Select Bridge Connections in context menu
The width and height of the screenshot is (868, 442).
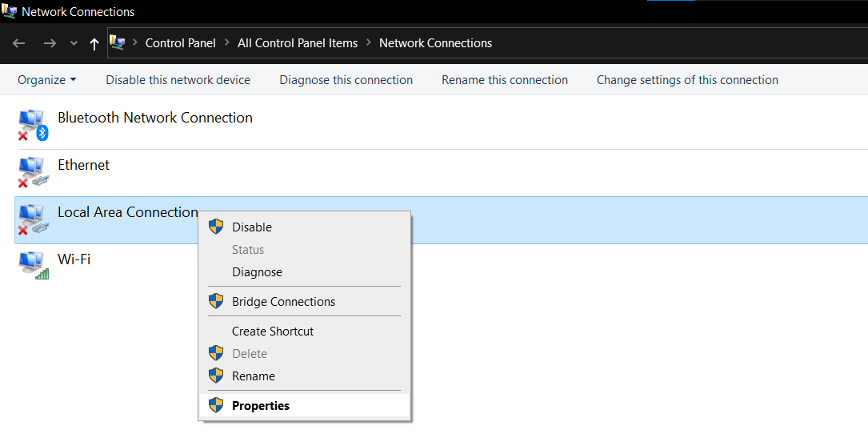(x=305, y=301)
